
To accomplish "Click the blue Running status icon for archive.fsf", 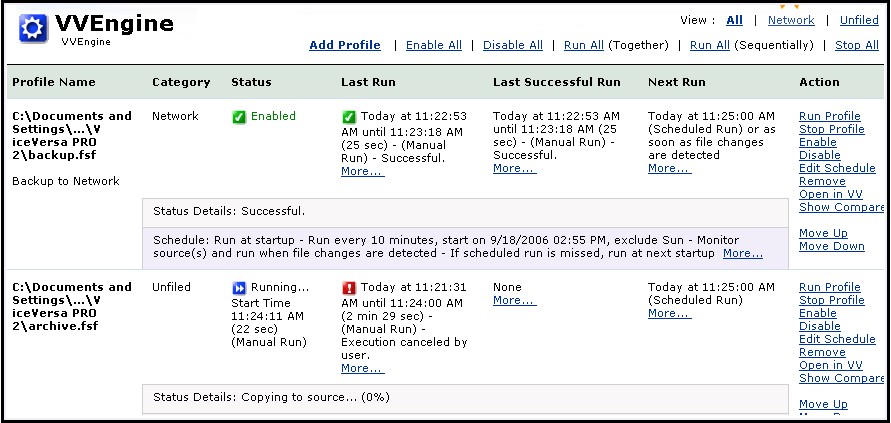I will point(239,288).
